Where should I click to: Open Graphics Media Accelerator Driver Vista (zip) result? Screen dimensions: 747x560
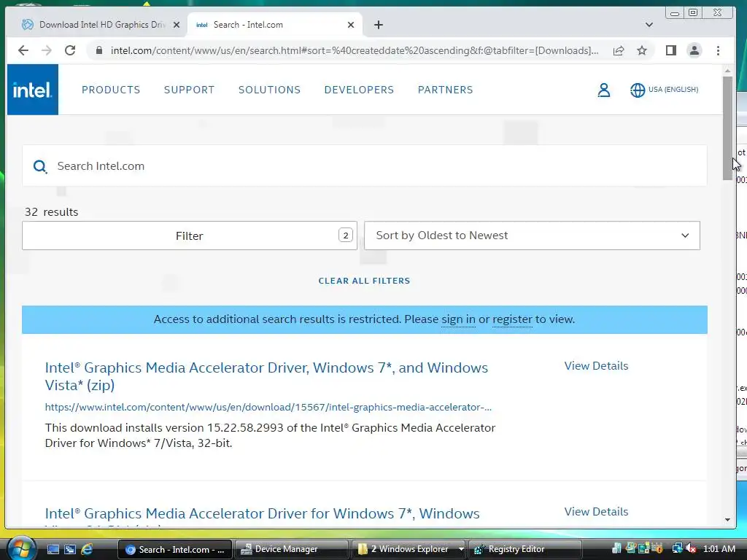click(x=266, y=376)
